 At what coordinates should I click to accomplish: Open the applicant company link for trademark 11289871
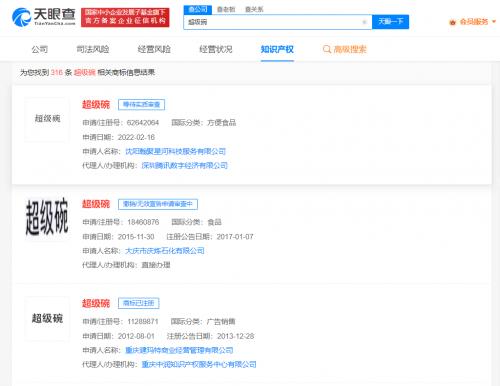pos(179,350)
